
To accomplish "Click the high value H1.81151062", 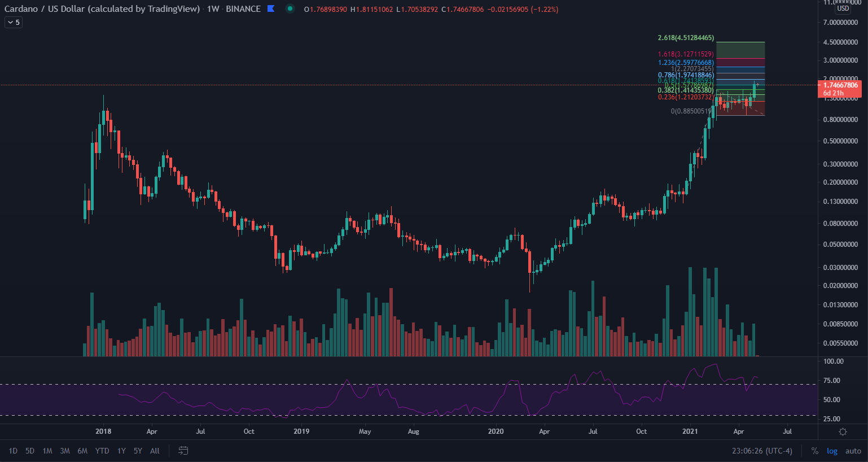I will (x=371, y=10).
